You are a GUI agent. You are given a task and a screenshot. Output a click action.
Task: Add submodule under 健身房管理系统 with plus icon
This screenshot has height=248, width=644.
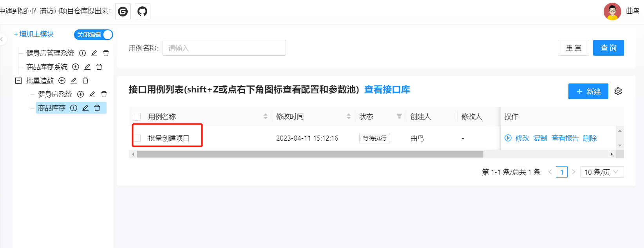coord(82,53)
